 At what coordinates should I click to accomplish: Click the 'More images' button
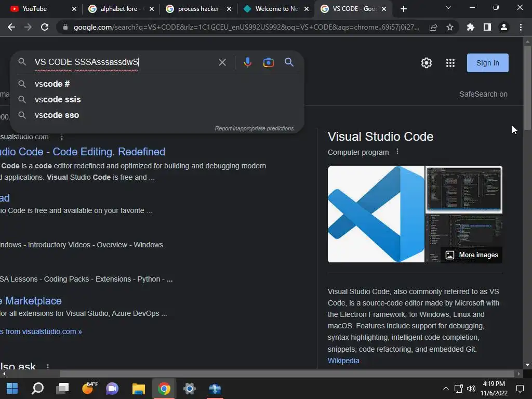pos(472,255)
